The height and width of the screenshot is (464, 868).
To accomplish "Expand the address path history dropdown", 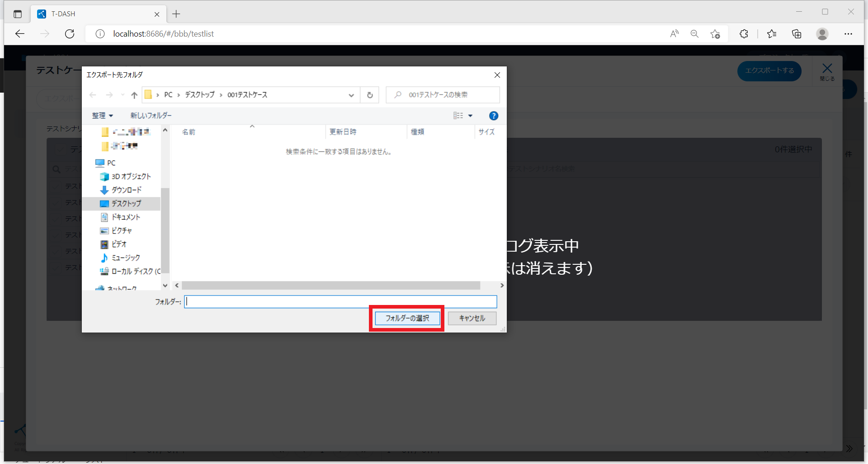I will 351,95.
